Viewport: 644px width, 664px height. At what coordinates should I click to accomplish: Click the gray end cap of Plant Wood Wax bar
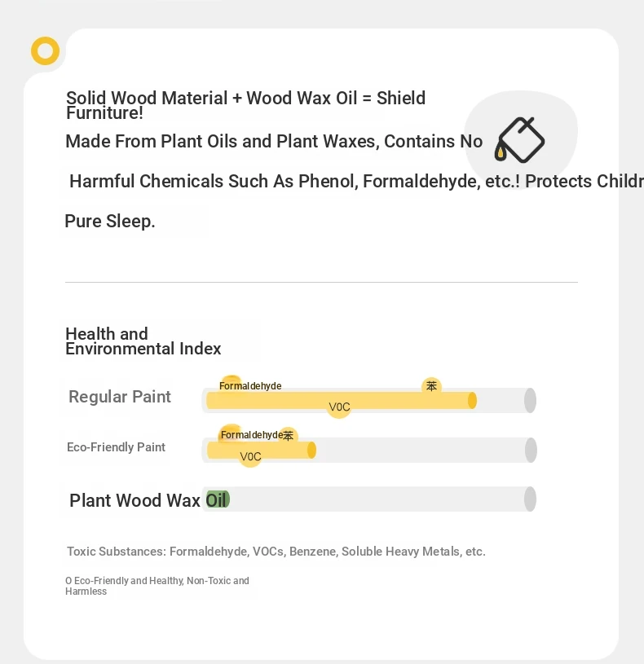[530, 499]
